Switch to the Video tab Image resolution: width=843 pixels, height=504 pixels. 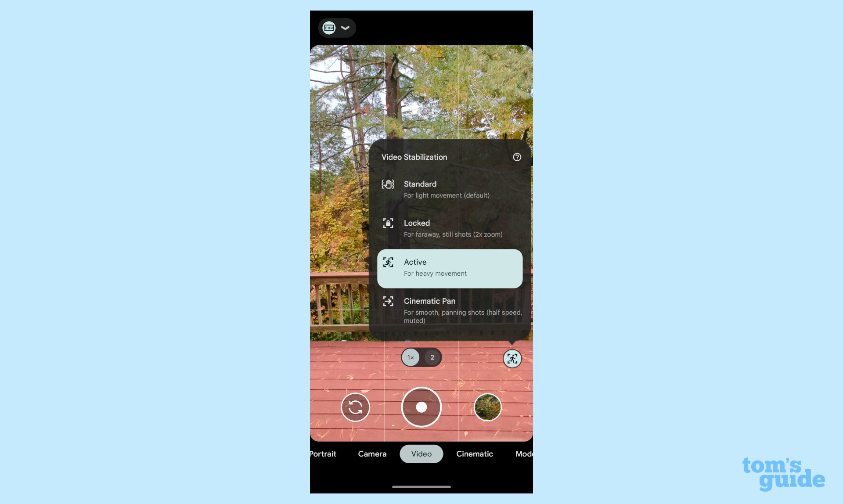click(x=421, y=453)
